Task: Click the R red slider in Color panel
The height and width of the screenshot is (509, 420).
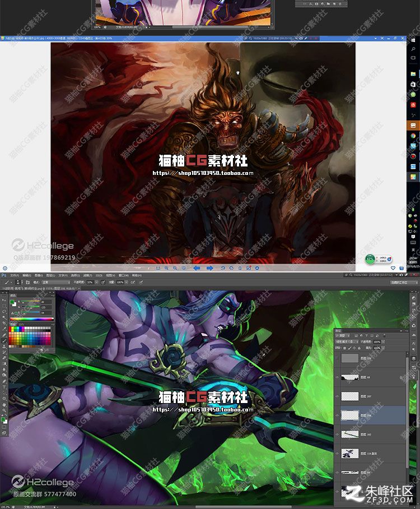Action: coord(30,301)
